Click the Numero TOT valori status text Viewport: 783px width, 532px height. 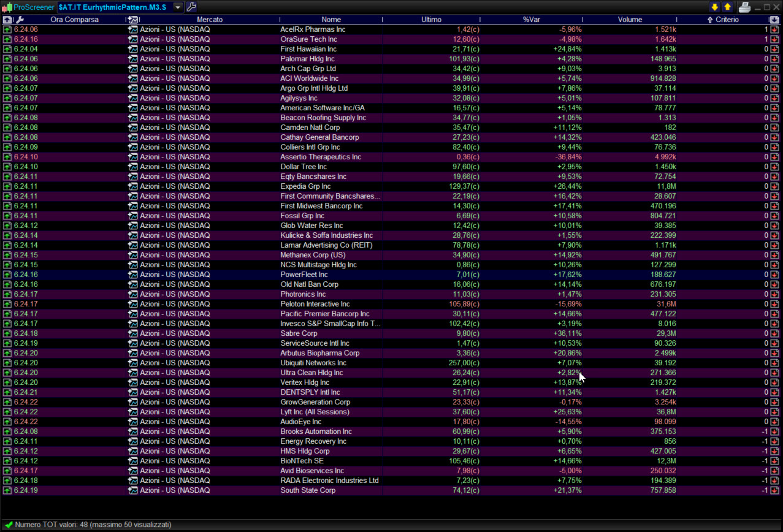[x=93, y=525]
